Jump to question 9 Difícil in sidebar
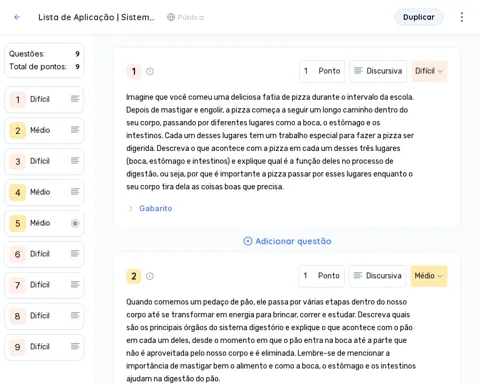Viewport: 480px width, 384px height. pyautogui.click(x=44, y=347)
